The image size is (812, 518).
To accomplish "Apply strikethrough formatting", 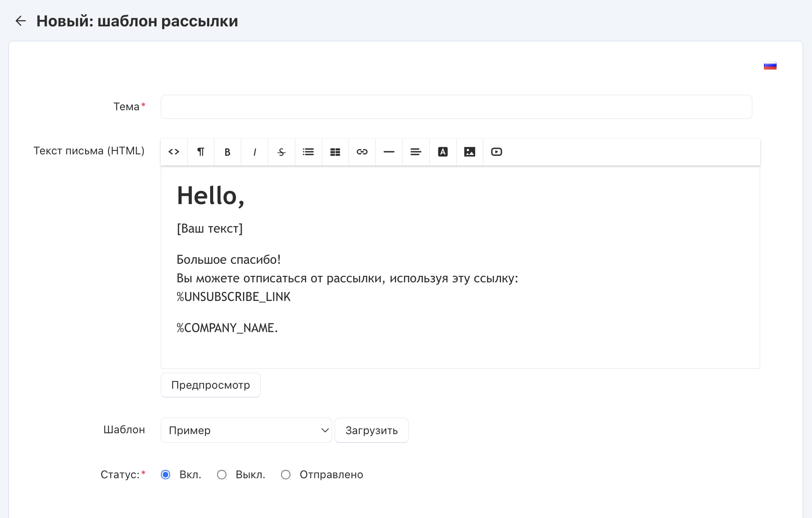I will click(x=281, y=152).
